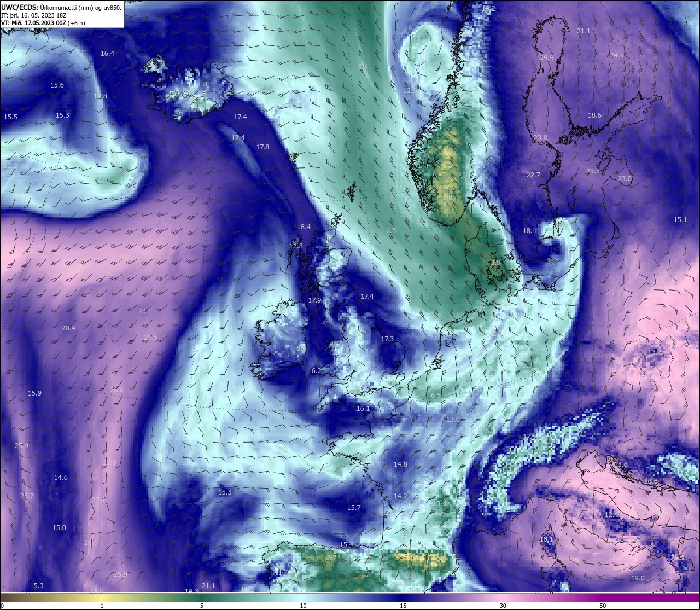The width and height of the screenshot is (700, 610).
Task: Click the 12.4 value label
Action: coord(238,138)
